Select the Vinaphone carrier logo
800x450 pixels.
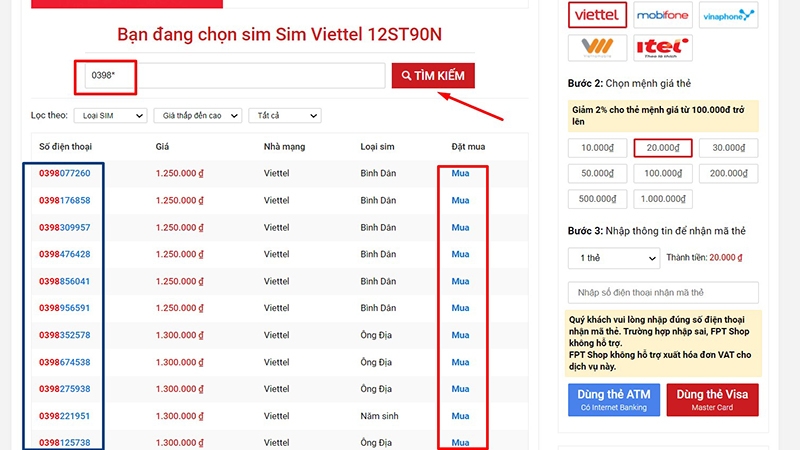[728, 15]
